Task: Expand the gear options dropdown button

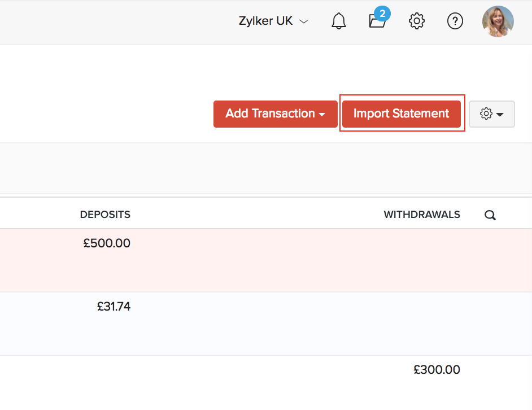Action: (x=491, y=114)
